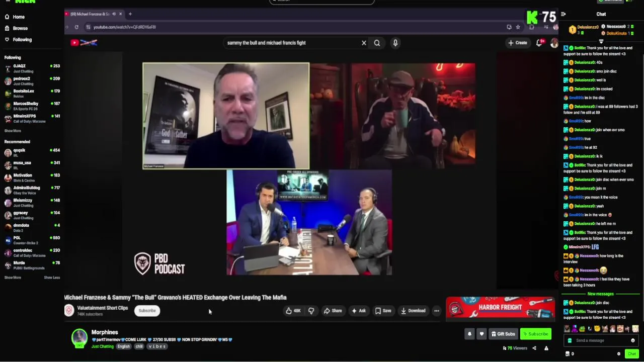Open musa_usa recommended channel

click(31, 165)
